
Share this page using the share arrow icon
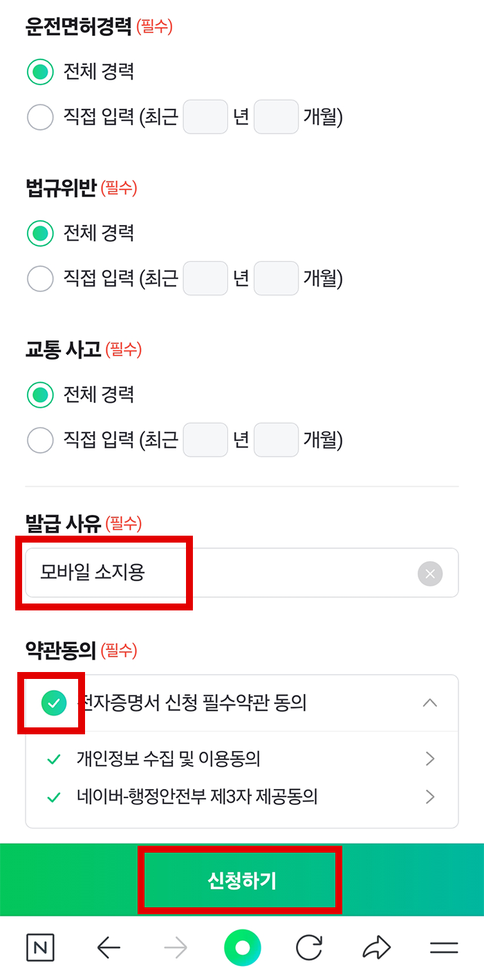(376, 947)
